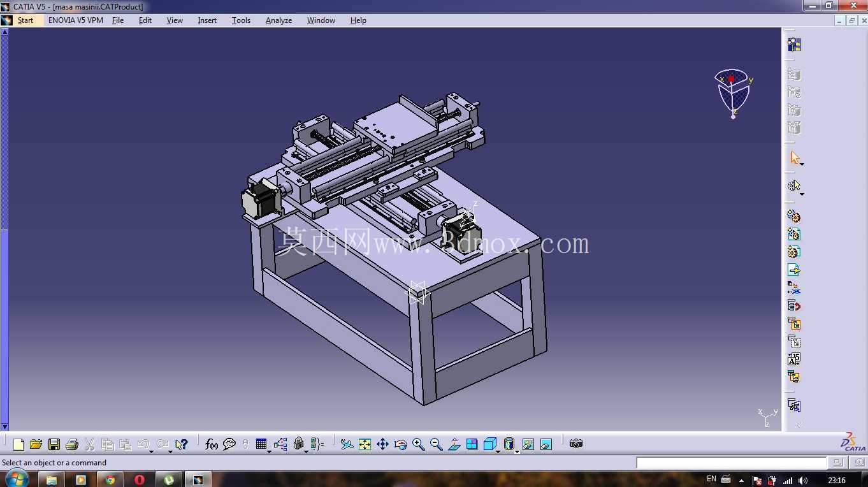Click the vertical scrollbar at left edge
The image size is (868, 487).
(x=4, y=229)
